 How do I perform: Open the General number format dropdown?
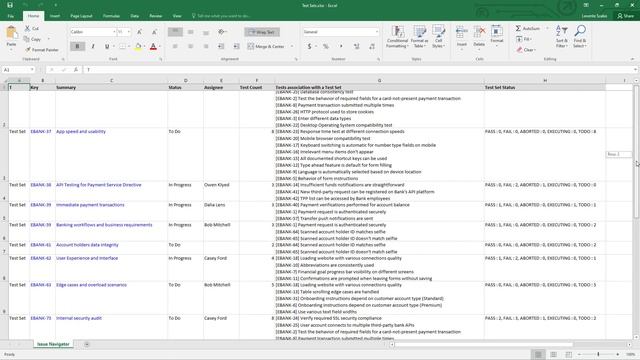coord(376,32)
